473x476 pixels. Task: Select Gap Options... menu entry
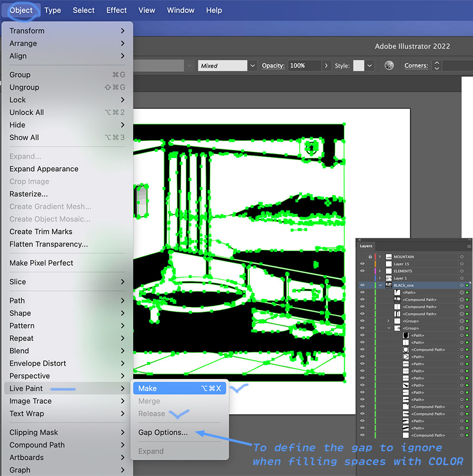(163, 432)
